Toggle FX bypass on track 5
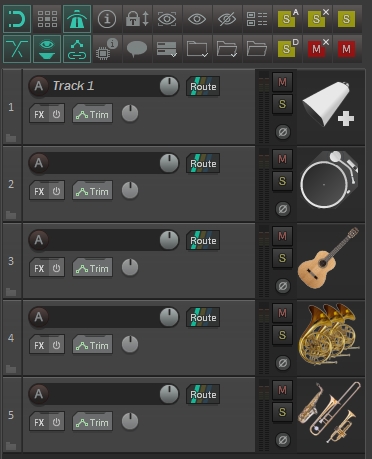Viewport: 372px width, 459px height. click(x=56, y=422)
